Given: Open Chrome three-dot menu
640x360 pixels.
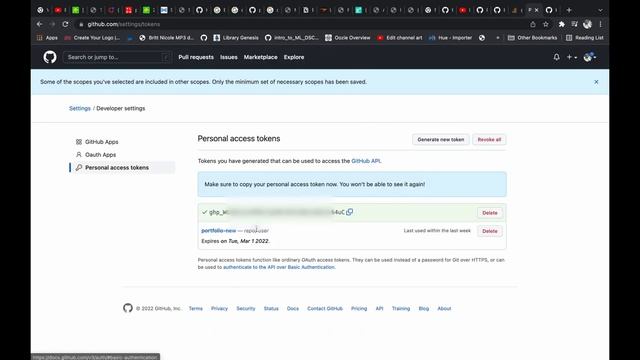Looking at the screenshot, I should (x=600, y=24).
